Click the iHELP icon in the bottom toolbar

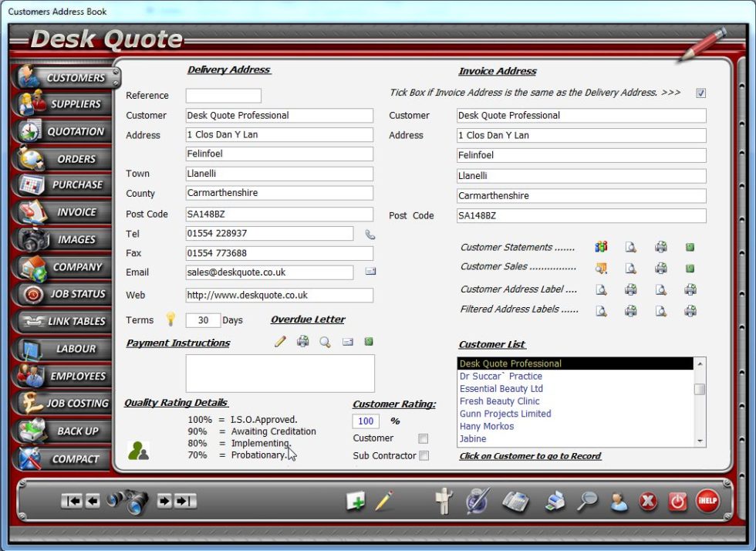point(707,500)
